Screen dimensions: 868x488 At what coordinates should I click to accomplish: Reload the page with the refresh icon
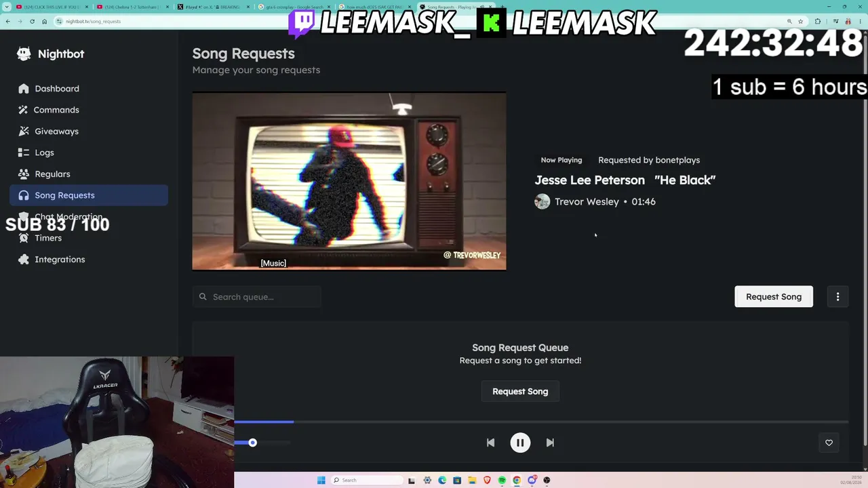[x=32, y=21]
